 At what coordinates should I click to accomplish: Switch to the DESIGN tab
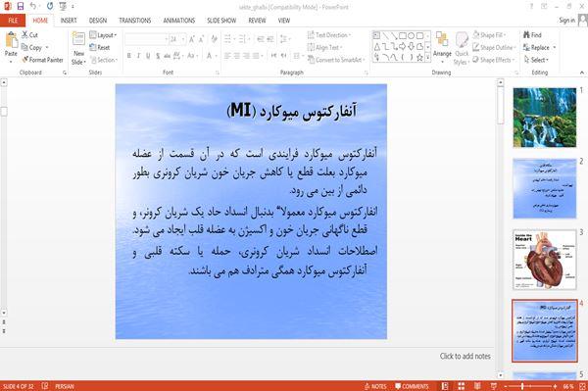pos(98,21)
